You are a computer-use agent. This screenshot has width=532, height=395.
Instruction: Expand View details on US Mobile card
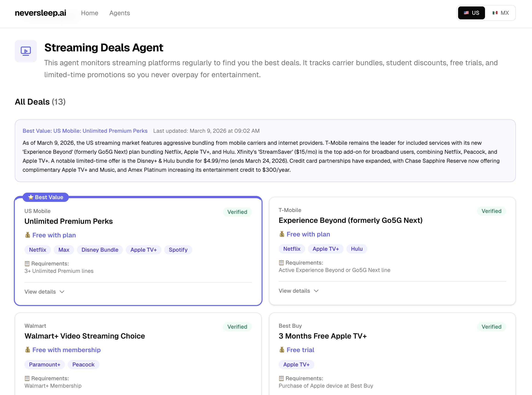pyautogui.click(x=44, y=292)
